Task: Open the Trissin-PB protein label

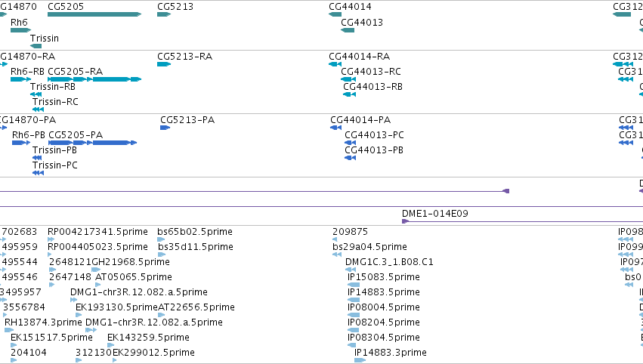Action: pyautogui.click(x=54, y=150)
